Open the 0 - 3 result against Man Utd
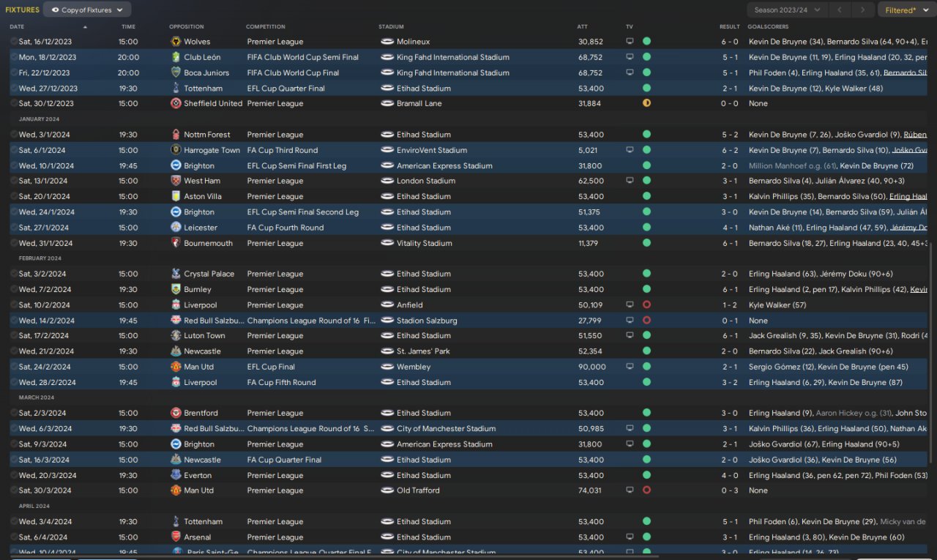The height and width of the screenshot is (560, 937). [729, 490]
